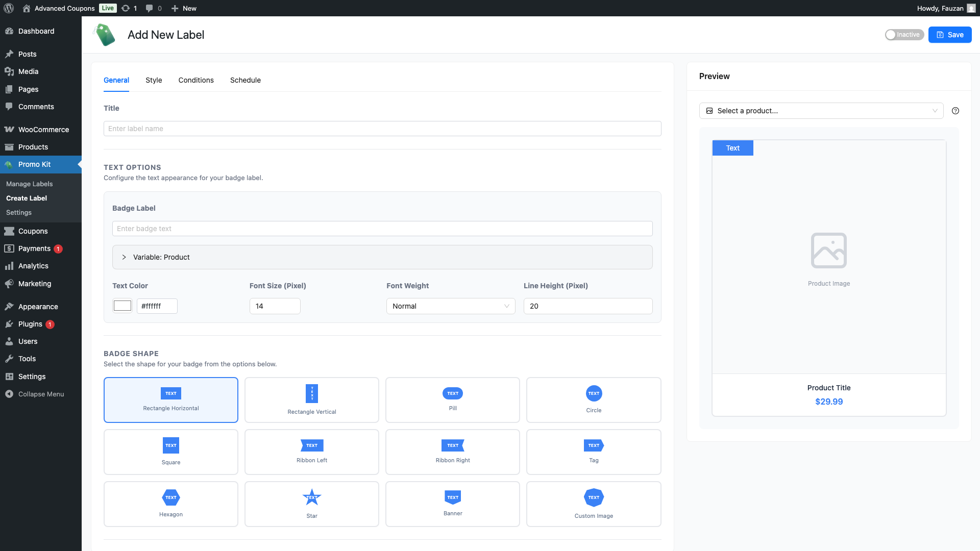Toggle the Inactive switch near Save
The height and width of the screenshot is (551, 980).
[904, 34]
